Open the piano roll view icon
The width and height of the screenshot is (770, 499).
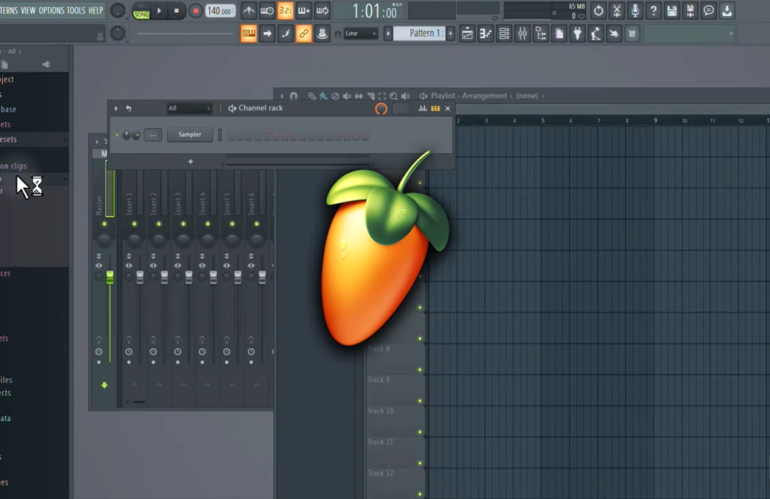485,33
